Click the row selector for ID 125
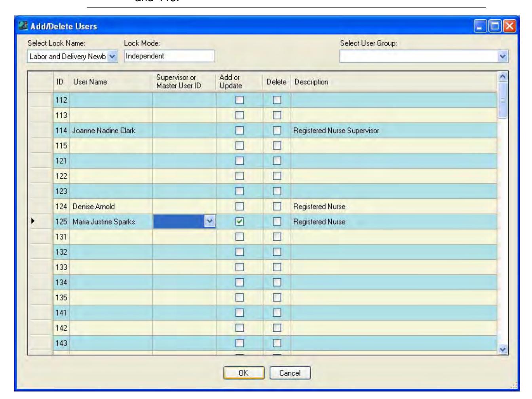Screen dimensions: 532x399 (x=40, y=222)
